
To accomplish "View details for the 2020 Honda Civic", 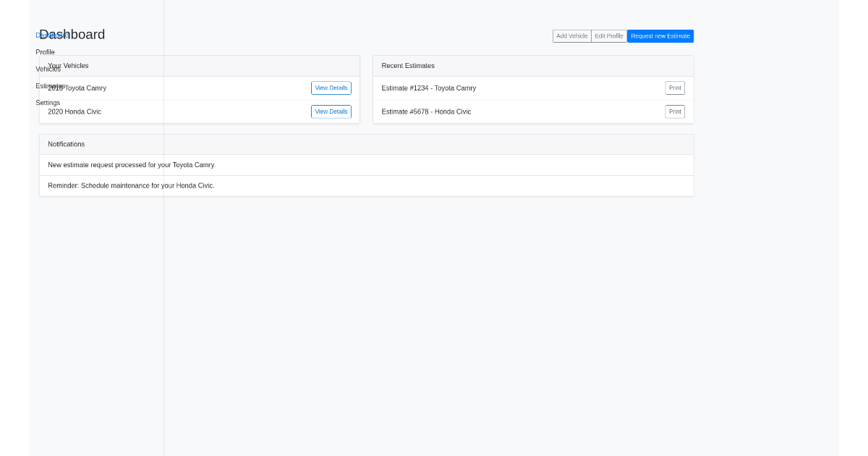I will [331, 111].
